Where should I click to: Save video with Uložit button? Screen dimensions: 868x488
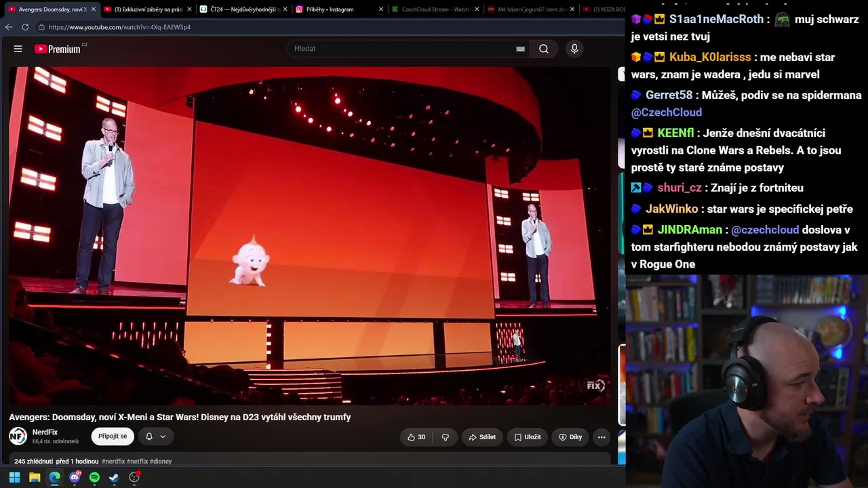pyautogui.click(x=527, y=437)
